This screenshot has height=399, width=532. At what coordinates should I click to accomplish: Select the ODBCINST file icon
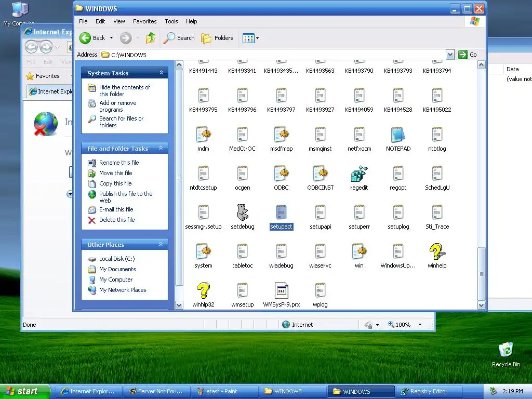(x=320, y=174)
